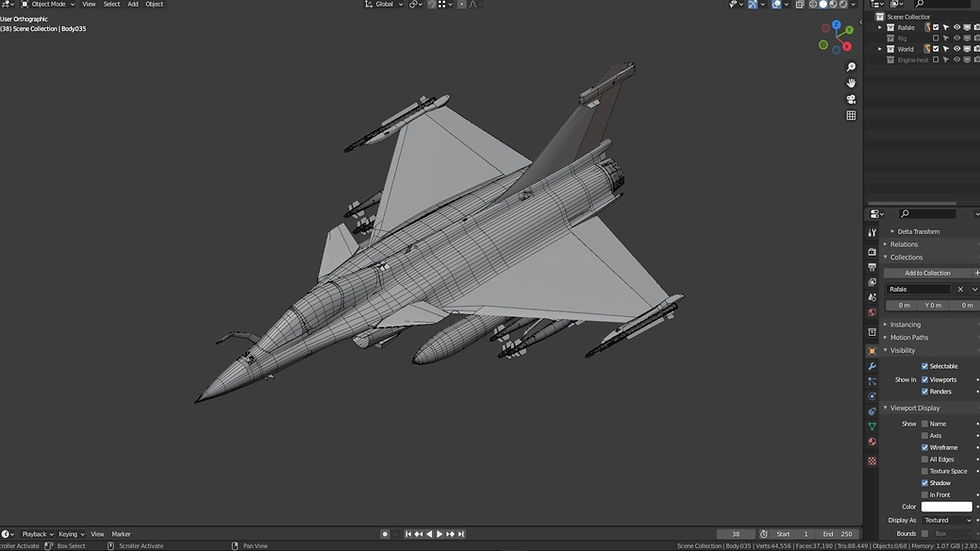Click the red X axis on gizmo
980x551 pixels.
tap(847, 46)
